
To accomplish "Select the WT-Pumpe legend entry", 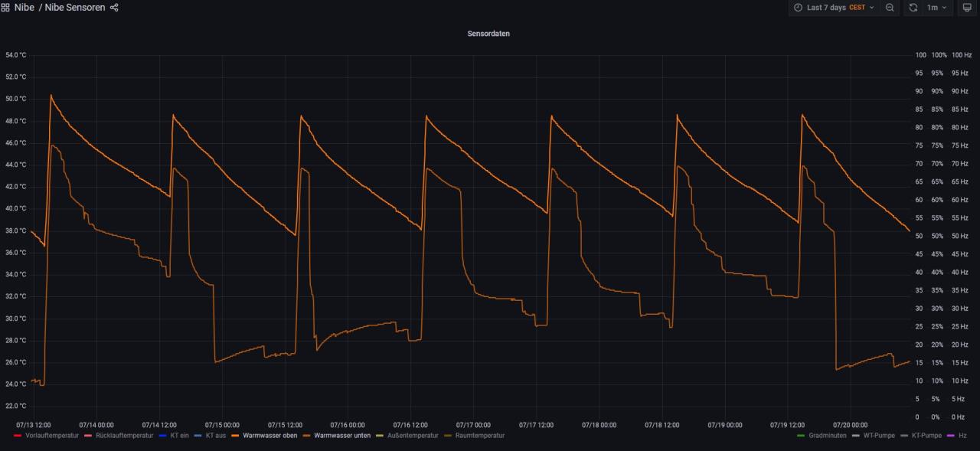I will point(878,436).
